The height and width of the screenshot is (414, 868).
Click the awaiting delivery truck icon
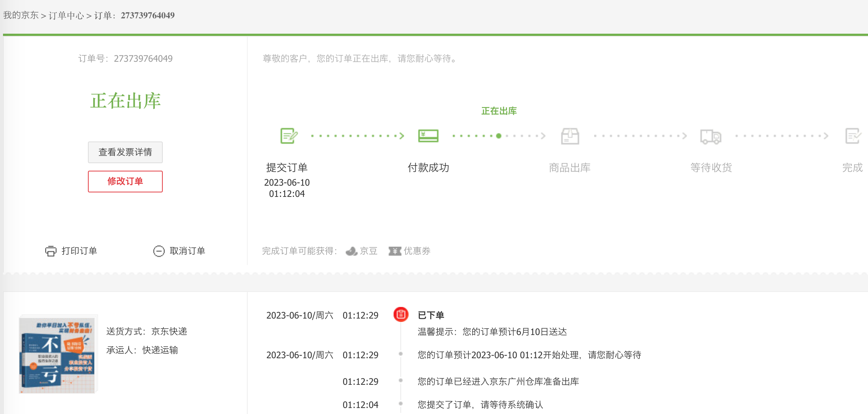coord(710,136)
